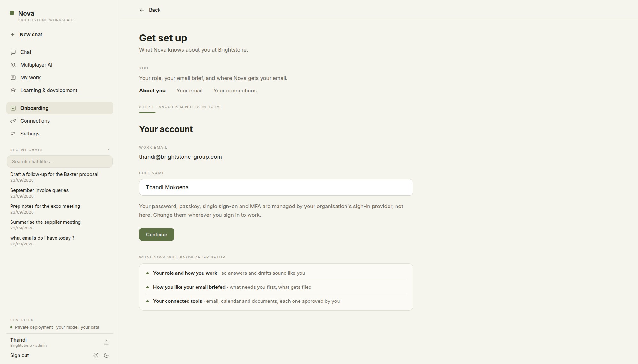Open the Multiplayer AI menu item

click(60, 65)
